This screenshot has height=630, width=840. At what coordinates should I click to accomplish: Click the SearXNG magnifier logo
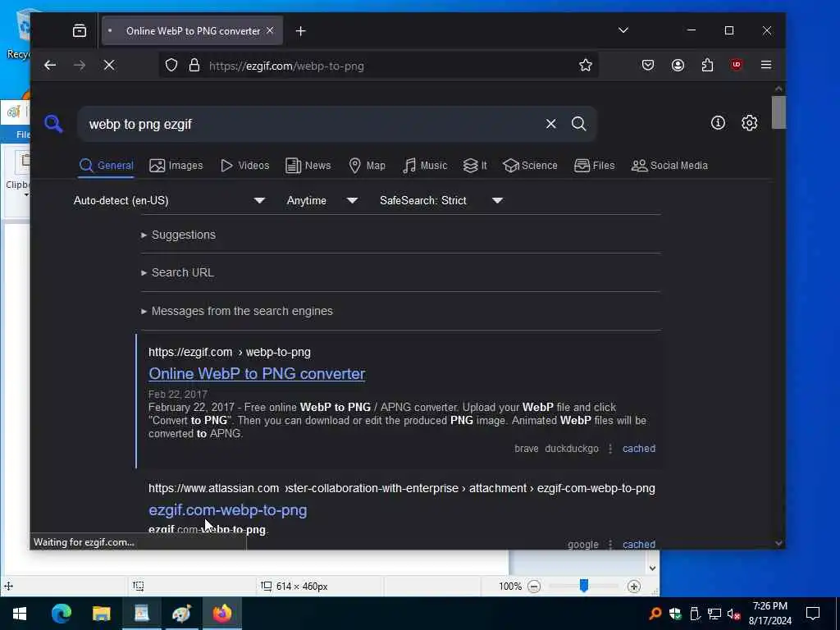coord(53,123)
